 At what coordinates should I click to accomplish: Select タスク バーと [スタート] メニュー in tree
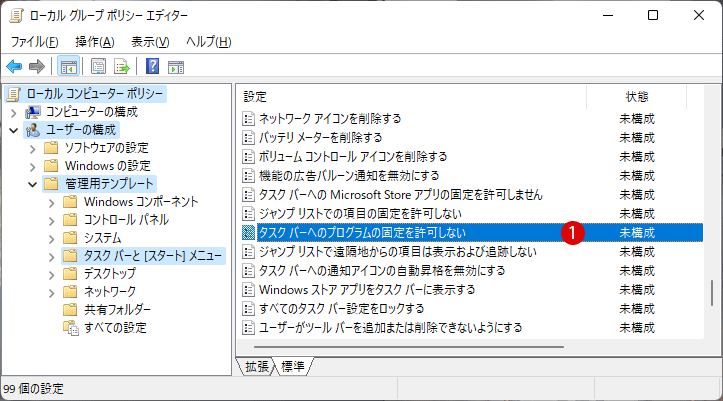[x=153, y=256]
